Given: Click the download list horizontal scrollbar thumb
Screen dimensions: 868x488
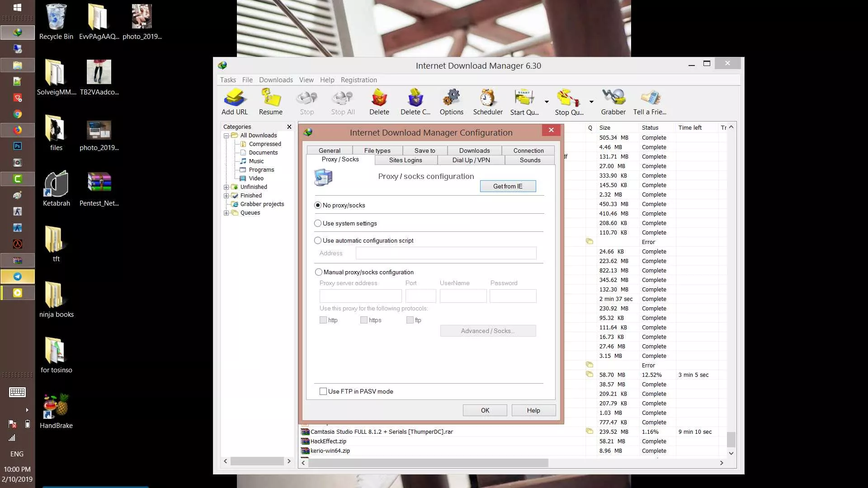Looking at the screenshot, I should pyautogui.click(x=428, y=463).
